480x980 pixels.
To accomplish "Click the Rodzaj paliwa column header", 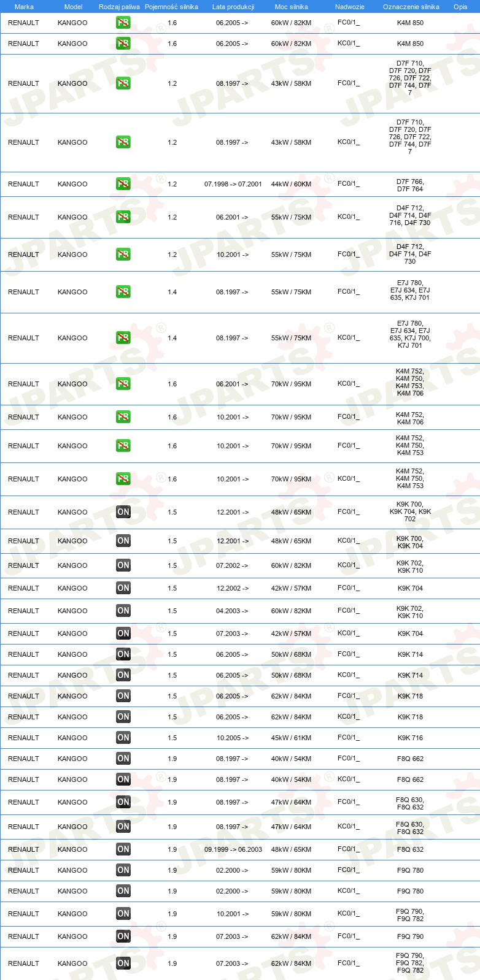I will click(x=119, y=7).
